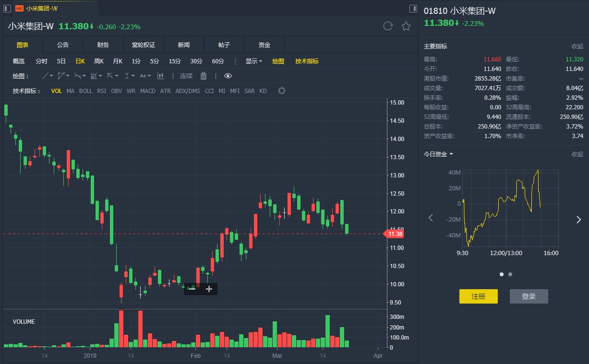Viewport: 589px width, 364px height.
Task: Switch to 60分 interval
Action: point(218,61)
